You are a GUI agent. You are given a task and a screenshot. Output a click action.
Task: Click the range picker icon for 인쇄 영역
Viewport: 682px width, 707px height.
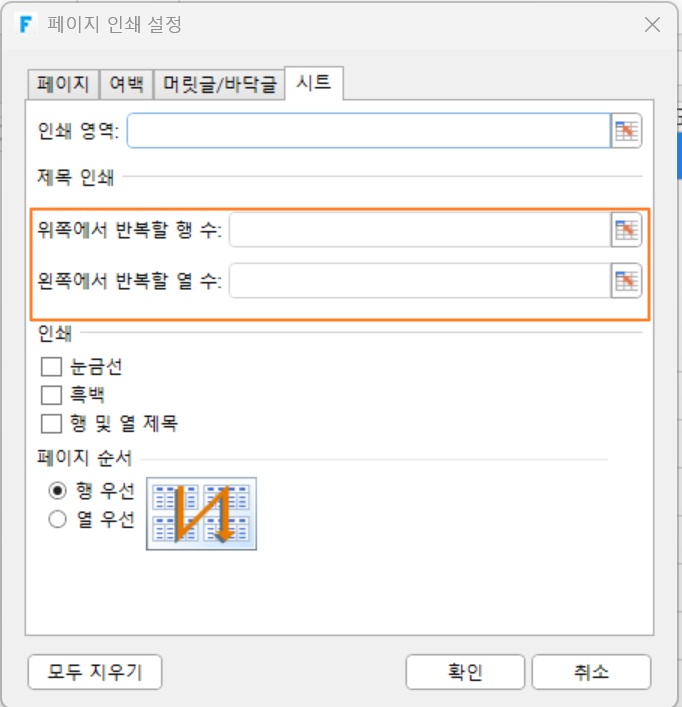click(x=626, y=131)
